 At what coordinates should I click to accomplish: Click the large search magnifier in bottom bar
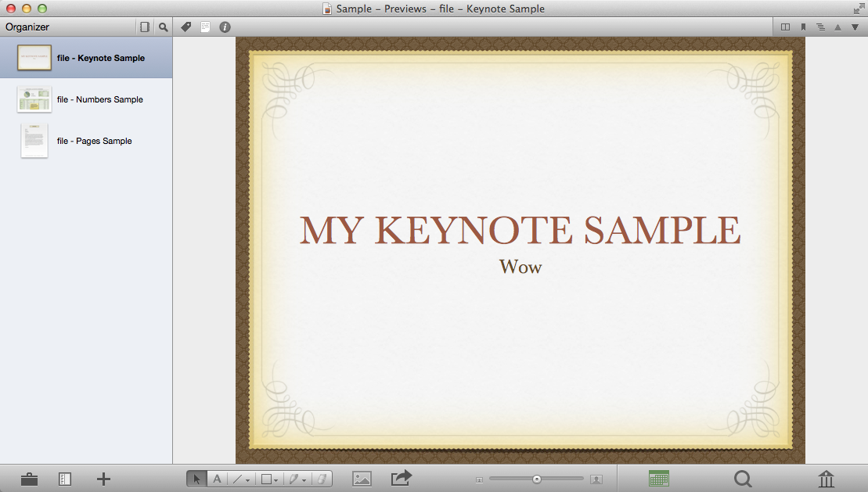(x=743, y=479)
